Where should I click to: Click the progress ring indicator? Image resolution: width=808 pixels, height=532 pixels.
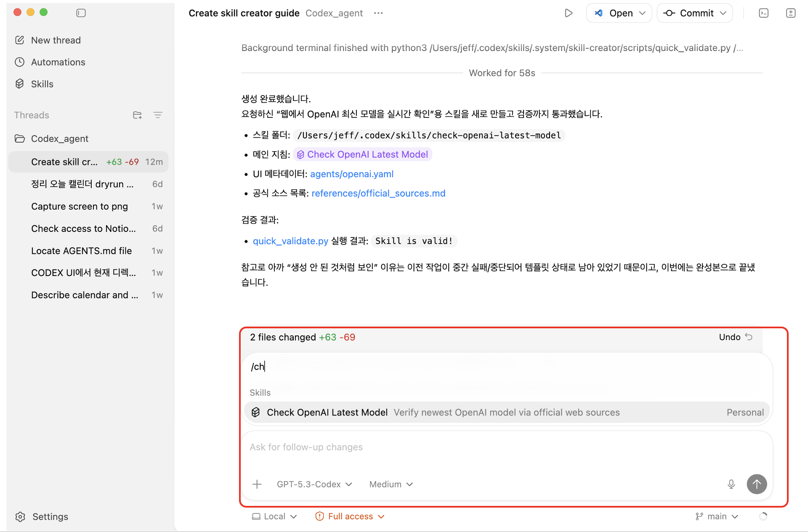point(763,516)
